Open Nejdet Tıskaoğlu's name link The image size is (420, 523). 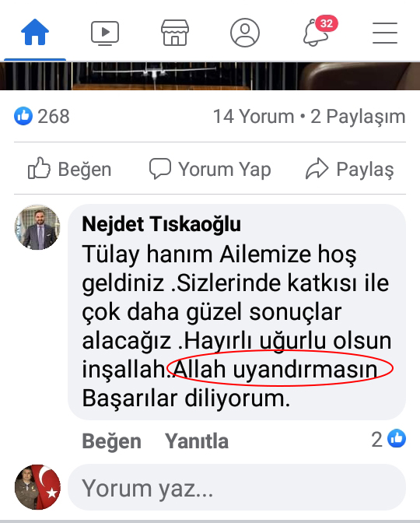click(x=161, y=224)
